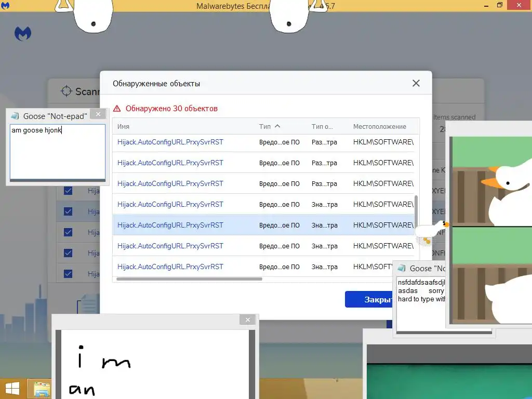Close the Goose Not-epad window containing 'am goose hjonk'
This screenshot has height=399, width=532.
(x=98, y=114)
